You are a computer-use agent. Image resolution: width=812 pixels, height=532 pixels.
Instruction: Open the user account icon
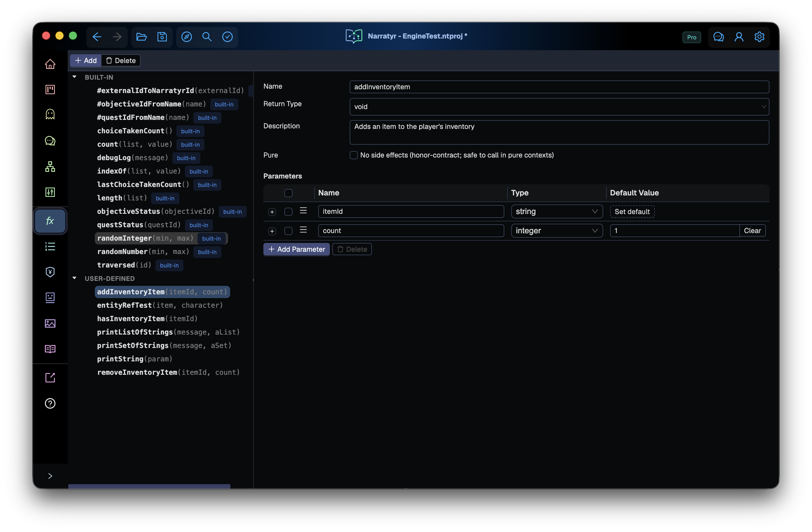(x=739, y=37)
